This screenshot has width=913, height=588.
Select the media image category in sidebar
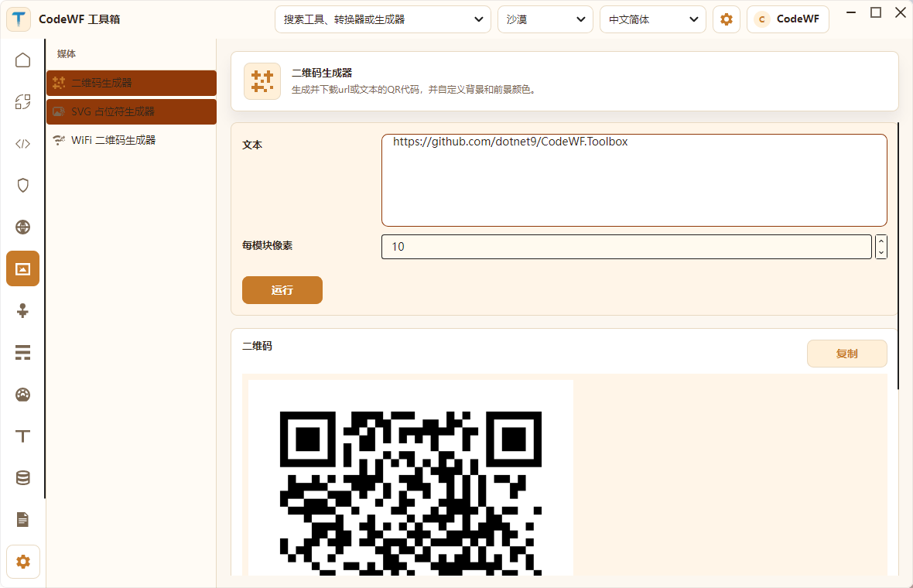[22, 268]
